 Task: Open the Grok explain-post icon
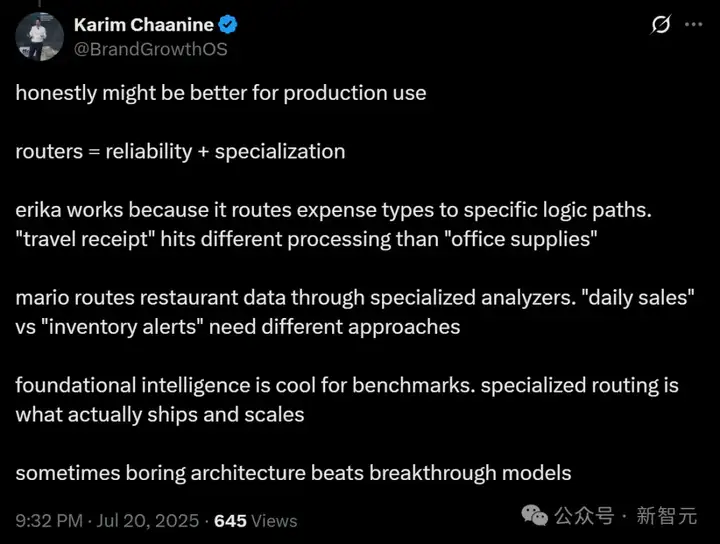661,24
